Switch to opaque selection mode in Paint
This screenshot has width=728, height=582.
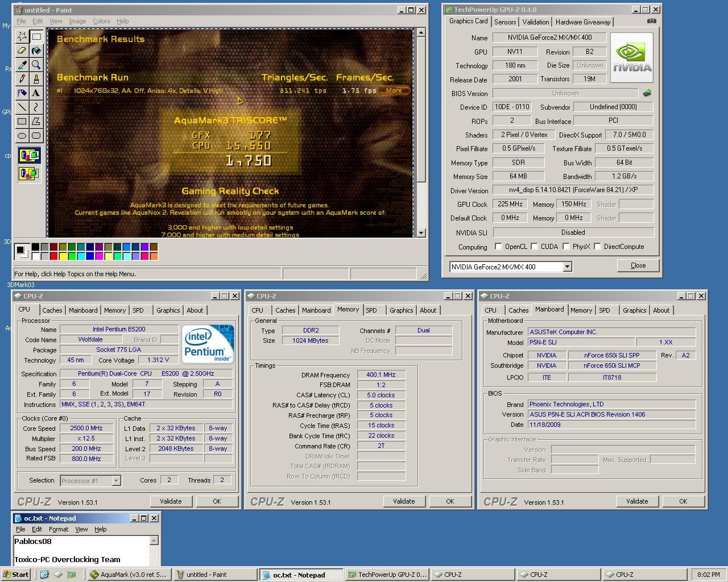pos(29,155)
